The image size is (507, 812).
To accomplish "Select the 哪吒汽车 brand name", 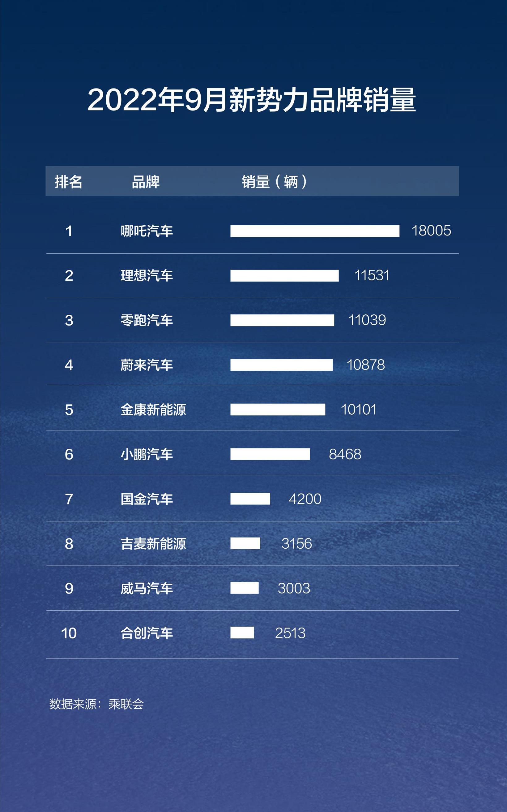I will (x=147, y=231).
